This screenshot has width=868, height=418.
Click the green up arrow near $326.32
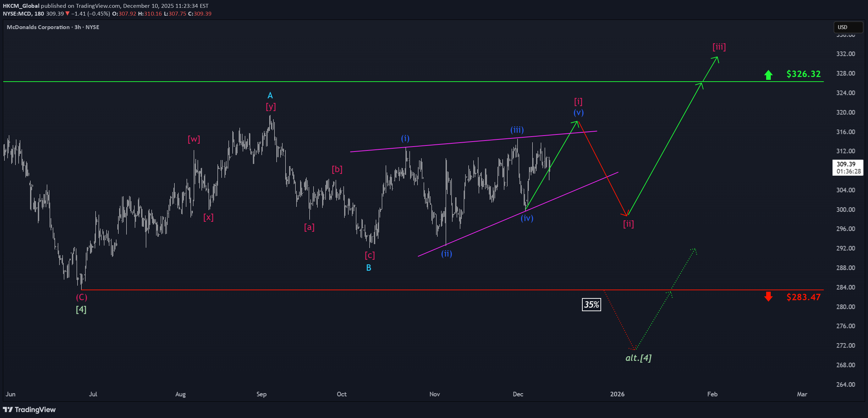point(768,75)
